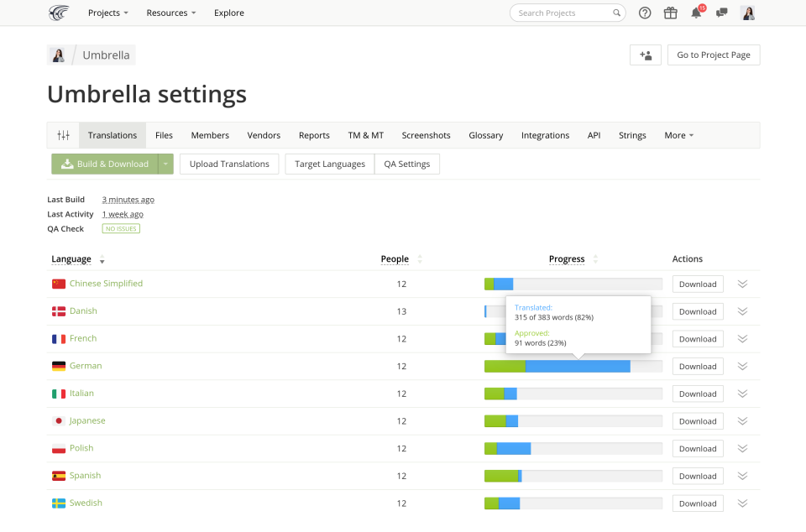Open the More tab dropdown

678,135
